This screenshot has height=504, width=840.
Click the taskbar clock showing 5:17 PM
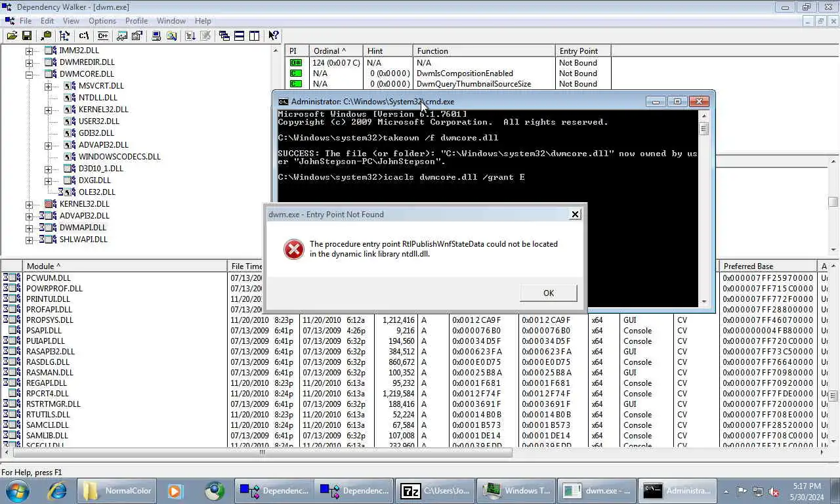(x=807, y=491)
